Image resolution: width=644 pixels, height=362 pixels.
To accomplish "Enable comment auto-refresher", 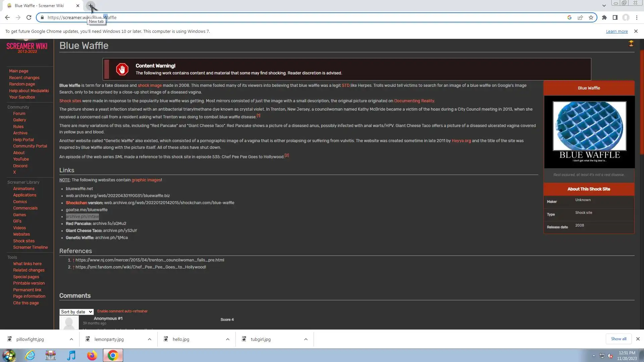I will point(122,311).
